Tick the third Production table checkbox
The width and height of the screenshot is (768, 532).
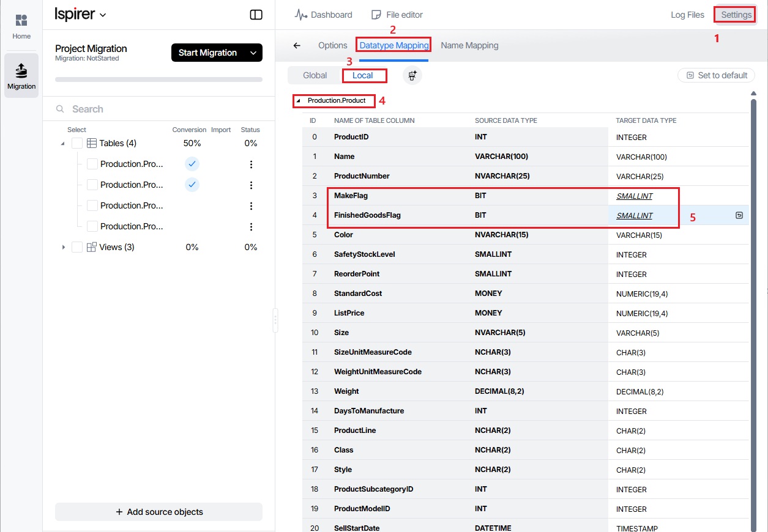coord(92,205)
